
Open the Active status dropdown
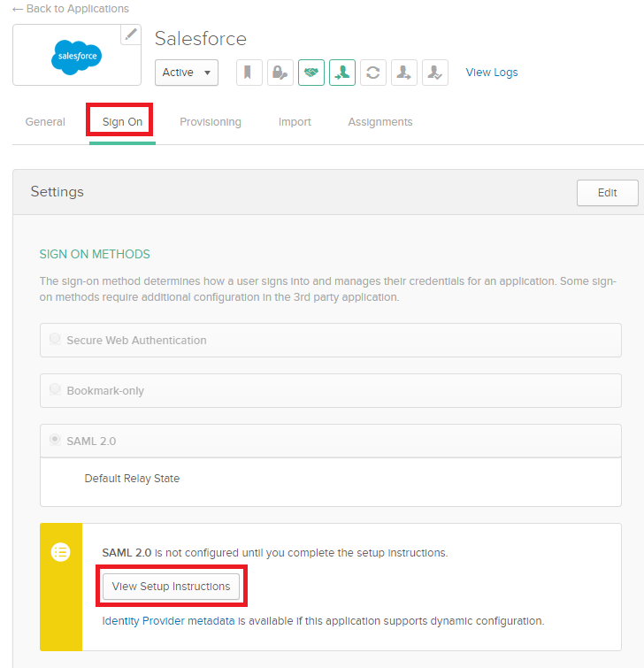(x=187, y=73)
